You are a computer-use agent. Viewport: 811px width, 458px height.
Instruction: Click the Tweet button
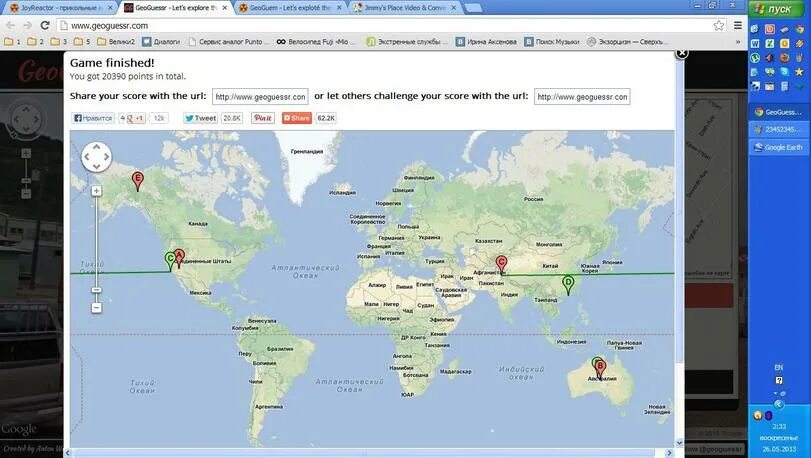tap(200, 118)
